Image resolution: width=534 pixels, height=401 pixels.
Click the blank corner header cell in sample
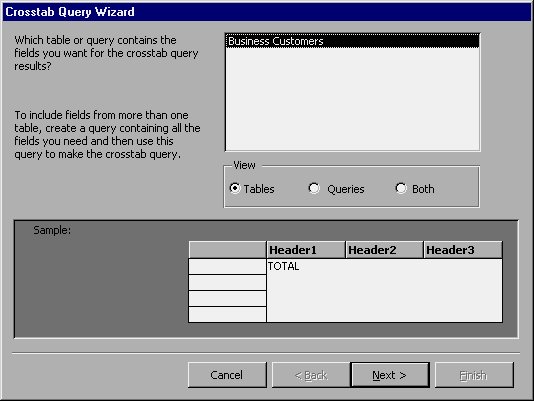(x=227, y=250)
